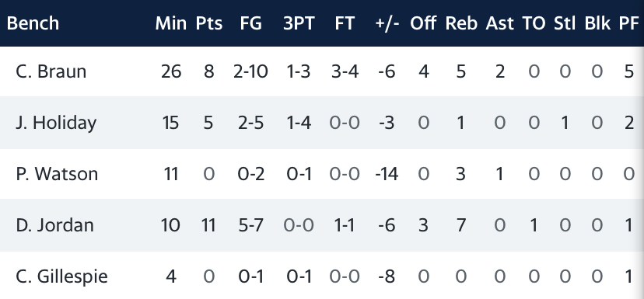Open P. Watson's player link
This screenshot has height=299, width=644.
click(x=57, y=174)
